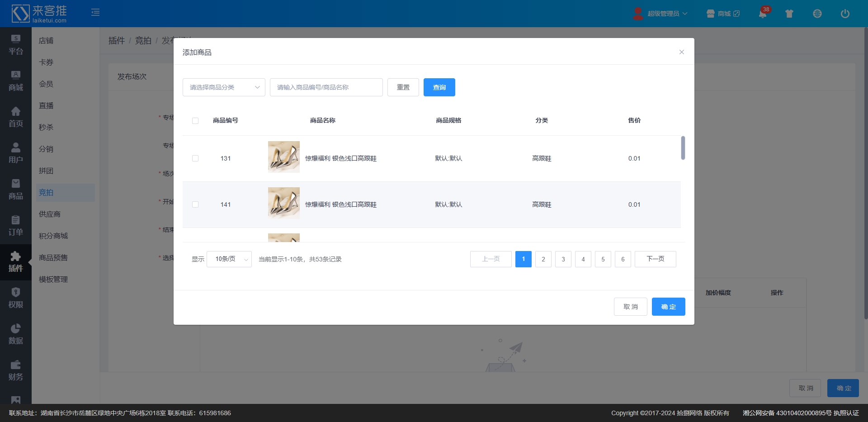Toggle the select-all checkbox in table header
Image resolution: width=868 pixels, height=422 pixels.
pos(195,121)
